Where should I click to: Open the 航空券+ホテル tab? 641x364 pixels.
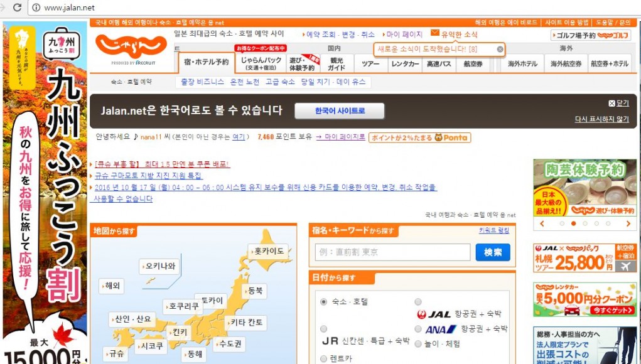point(610,64)
